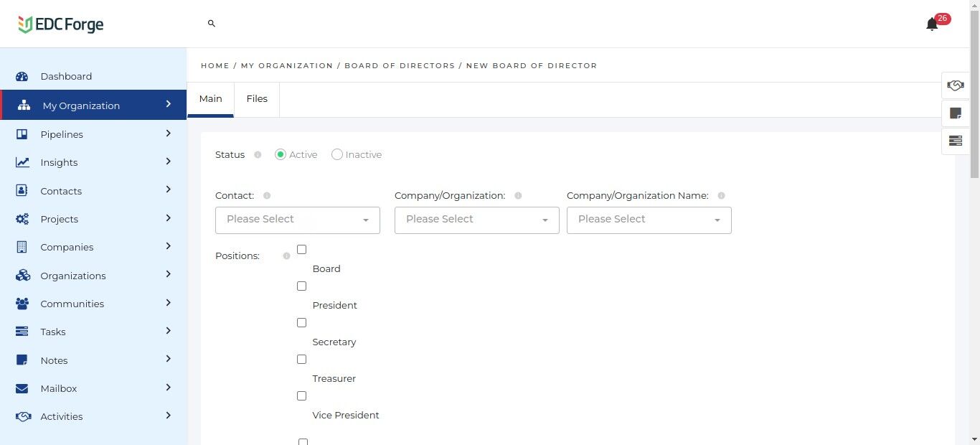Enable the Vice President checkbox

(x=302, y=396)
